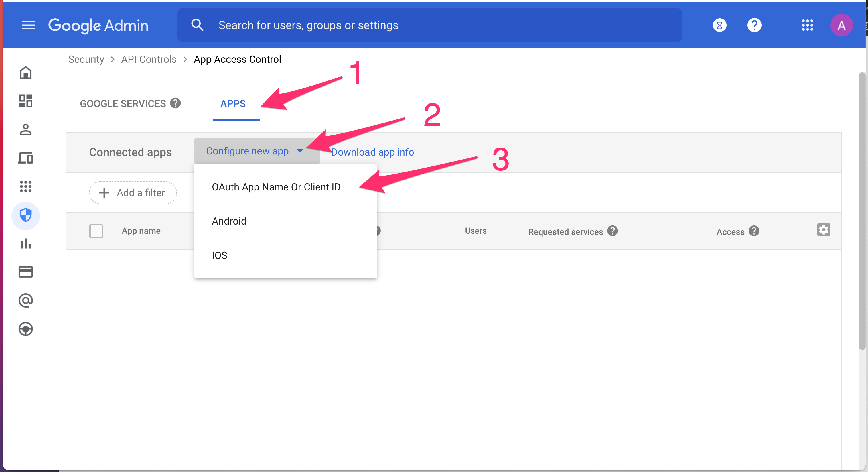The width and height of the screenshot is (868, 472).
Task: Toggle the select-all App name checkbox
Action: point(96,231)
